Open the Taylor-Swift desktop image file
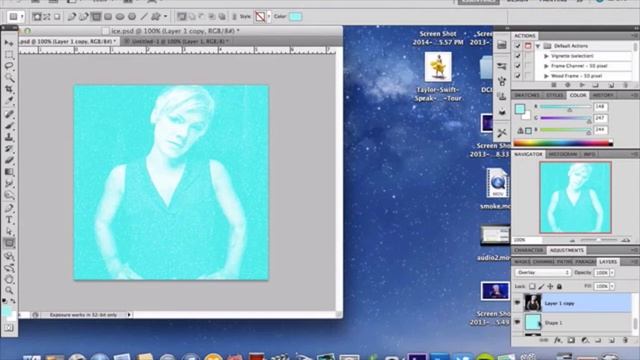The width and height of the screenshot is (640, 360). coord(438,67)
